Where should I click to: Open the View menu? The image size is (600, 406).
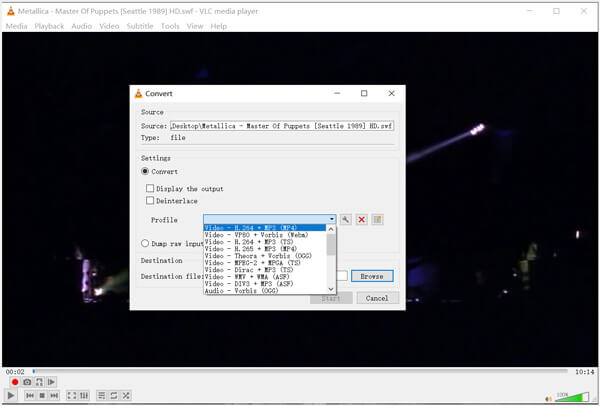point(195,26)
